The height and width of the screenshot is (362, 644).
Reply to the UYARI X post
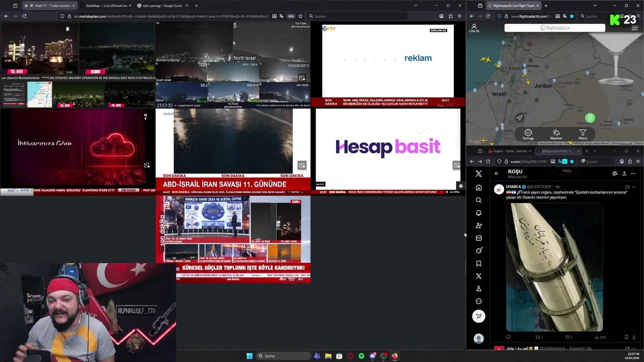pyautogui.click(x=508, y=337)
